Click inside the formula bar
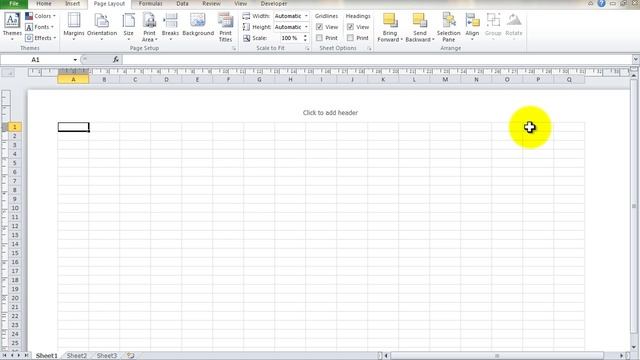This screenshot has height=360, width=640. pos(376,60)
